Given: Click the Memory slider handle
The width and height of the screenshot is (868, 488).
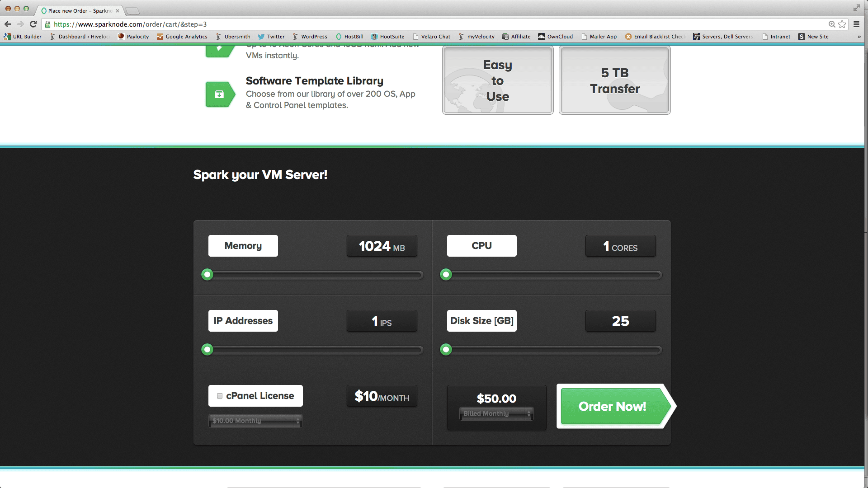Looking at the screenshot, I should pos(208,274).
